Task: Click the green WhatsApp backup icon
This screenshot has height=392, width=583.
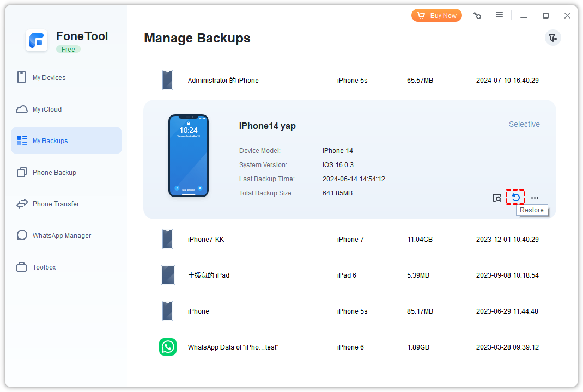Action: 168,347
